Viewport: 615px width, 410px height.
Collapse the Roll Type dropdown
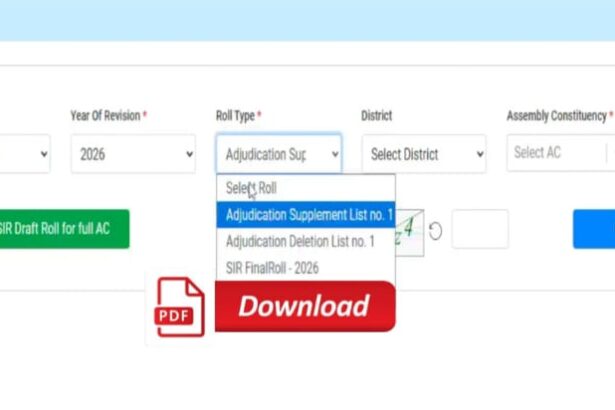pos(278,154)
